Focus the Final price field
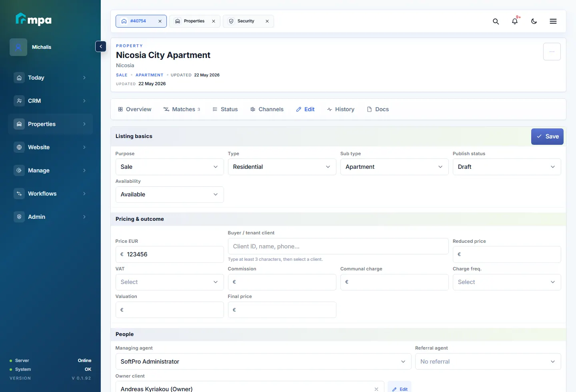The image size is (576, 392). coord(282,310)
